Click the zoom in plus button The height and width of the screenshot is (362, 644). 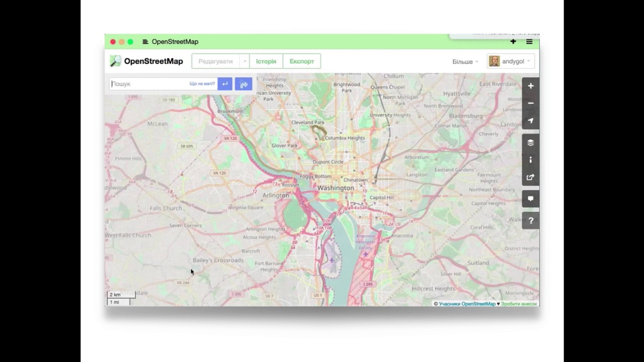click(530, 86)
